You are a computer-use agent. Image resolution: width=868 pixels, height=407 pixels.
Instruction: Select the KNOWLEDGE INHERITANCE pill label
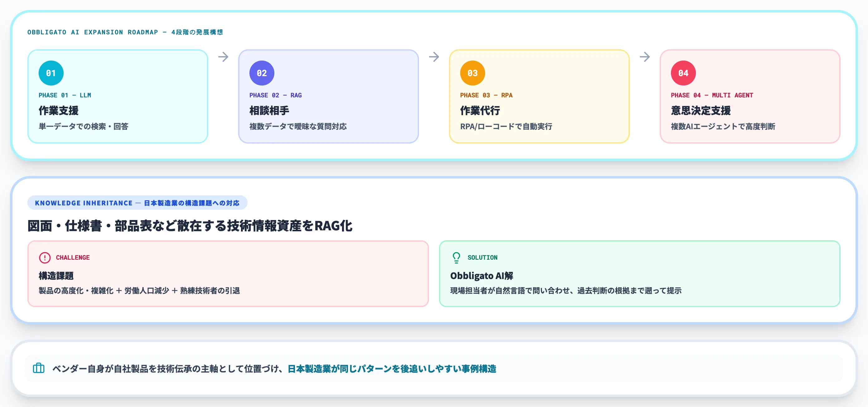click(137, 203)
